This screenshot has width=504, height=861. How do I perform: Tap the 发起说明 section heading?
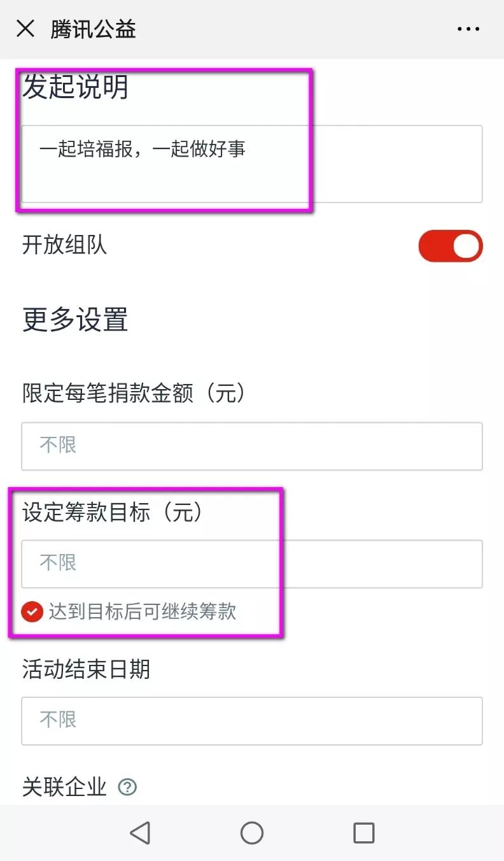75,87
